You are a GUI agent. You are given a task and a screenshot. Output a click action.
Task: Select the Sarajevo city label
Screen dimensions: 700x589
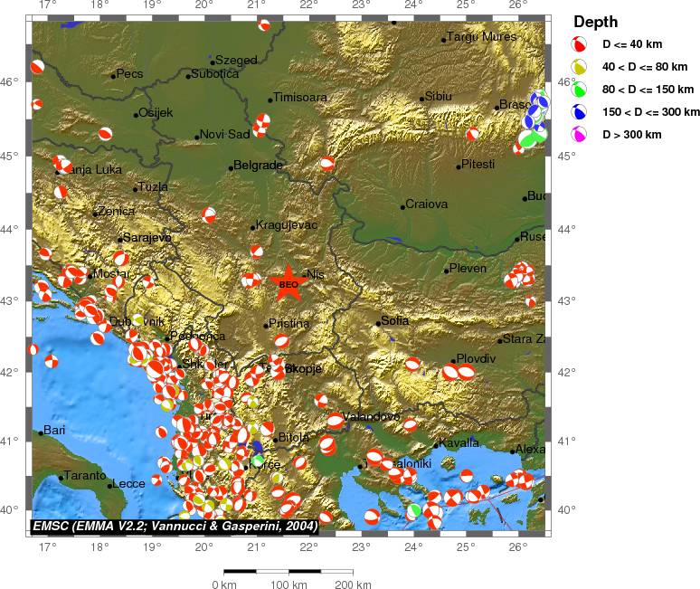point(147,237)
